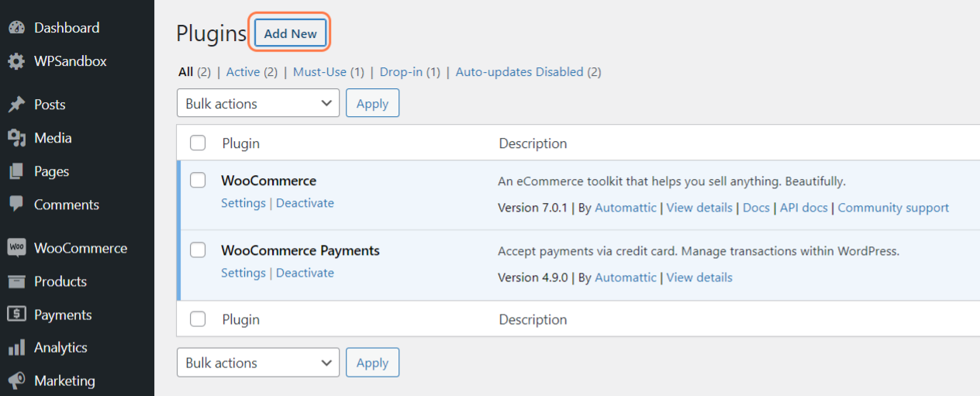
Task: Click the 'An eCommerce toolkit' description text
Action: click(671, 181)
